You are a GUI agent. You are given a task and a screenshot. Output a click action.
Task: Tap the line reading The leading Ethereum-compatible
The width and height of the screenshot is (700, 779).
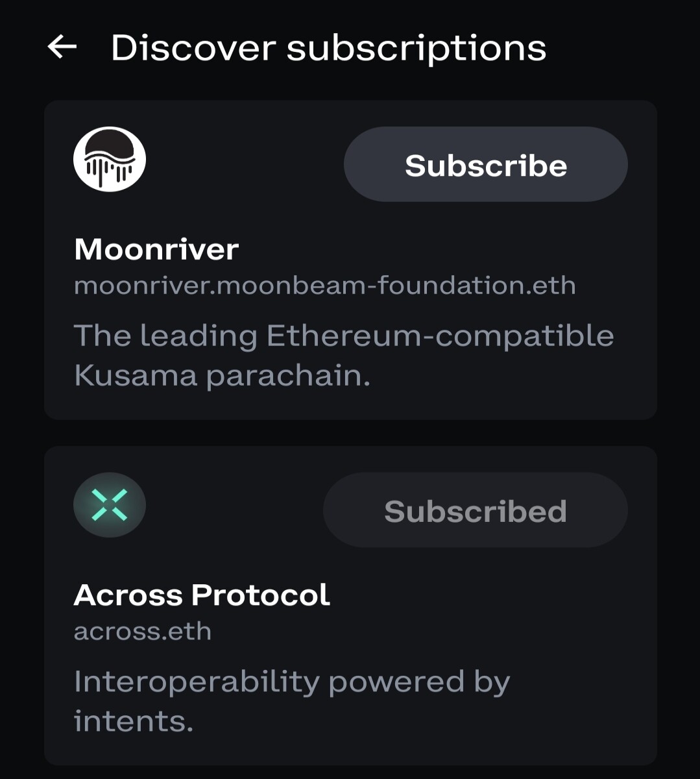344,336
